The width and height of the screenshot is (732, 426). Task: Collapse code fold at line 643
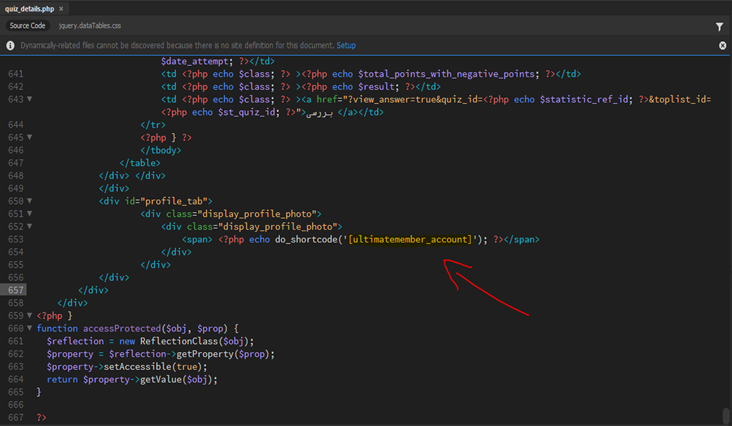click(x=30, y=99)
